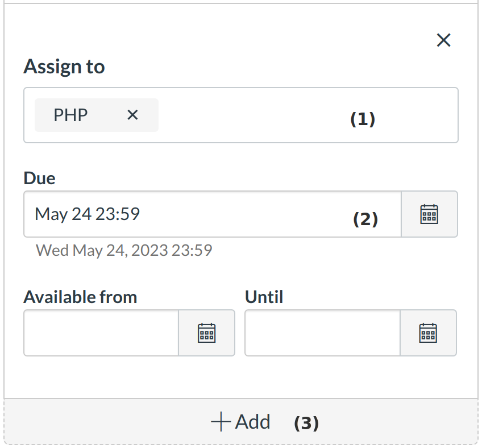
Task: Click the (2) marker in Due field
Action: click(365, 219)
